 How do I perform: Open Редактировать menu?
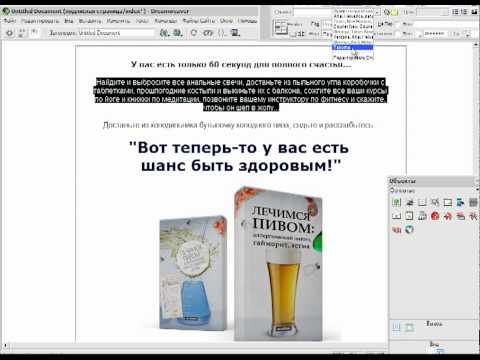40,21
